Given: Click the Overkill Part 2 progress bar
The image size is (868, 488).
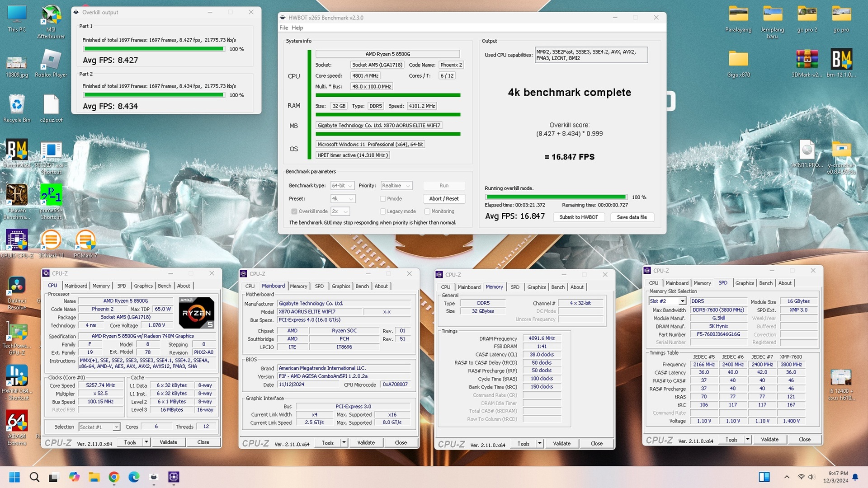Looking at the screenshot, I should [x=154, y=95].
